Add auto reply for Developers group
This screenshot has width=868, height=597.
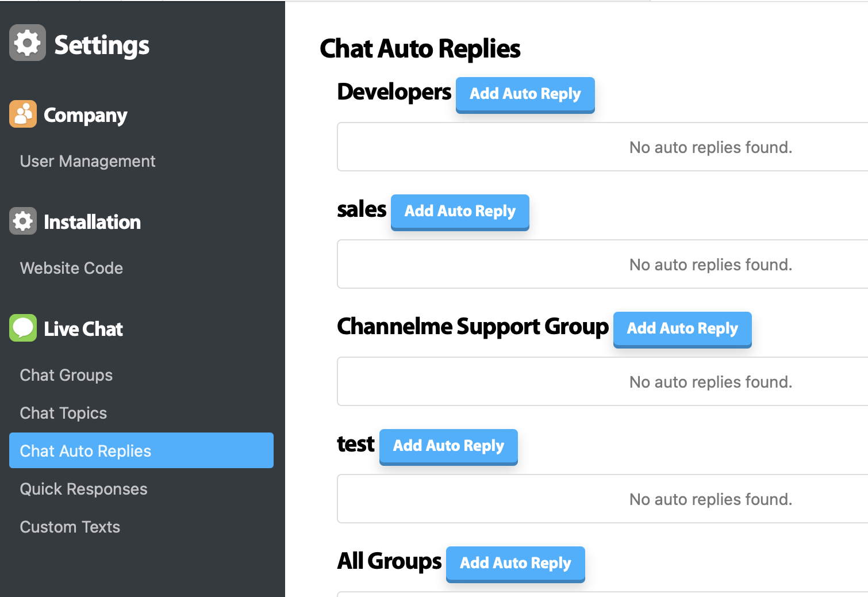click(x=525, y=95)
